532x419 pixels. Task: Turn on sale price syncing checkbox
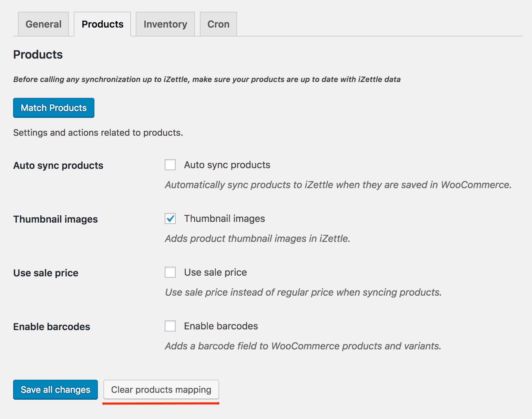pos(170,272)
